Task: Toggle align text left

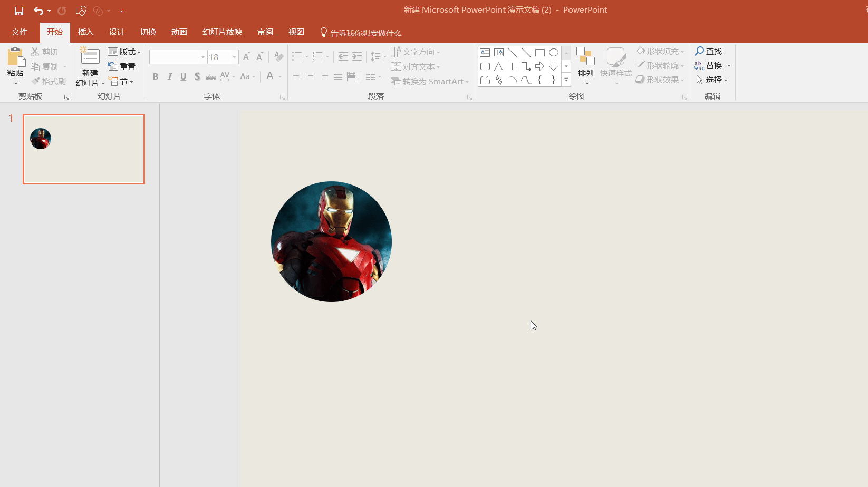Action: (297, 77)
